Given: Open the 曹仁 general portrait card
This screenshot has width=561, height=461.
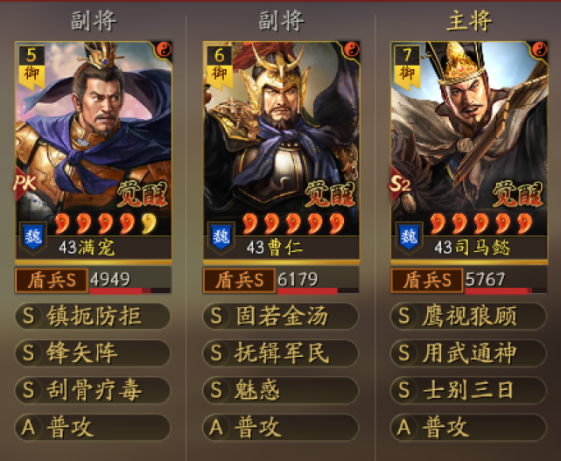Looking at the screenshot, I should pos(281,150).
